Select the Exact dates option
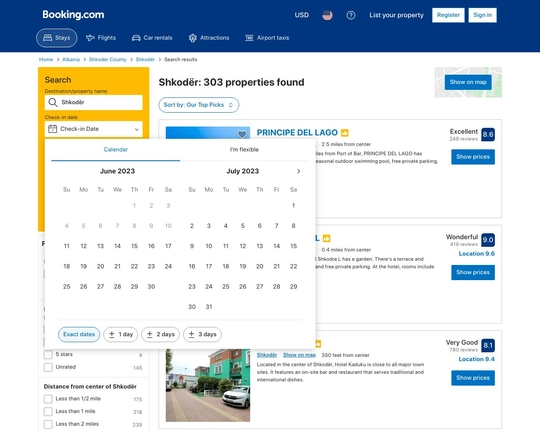 (79, 335)
